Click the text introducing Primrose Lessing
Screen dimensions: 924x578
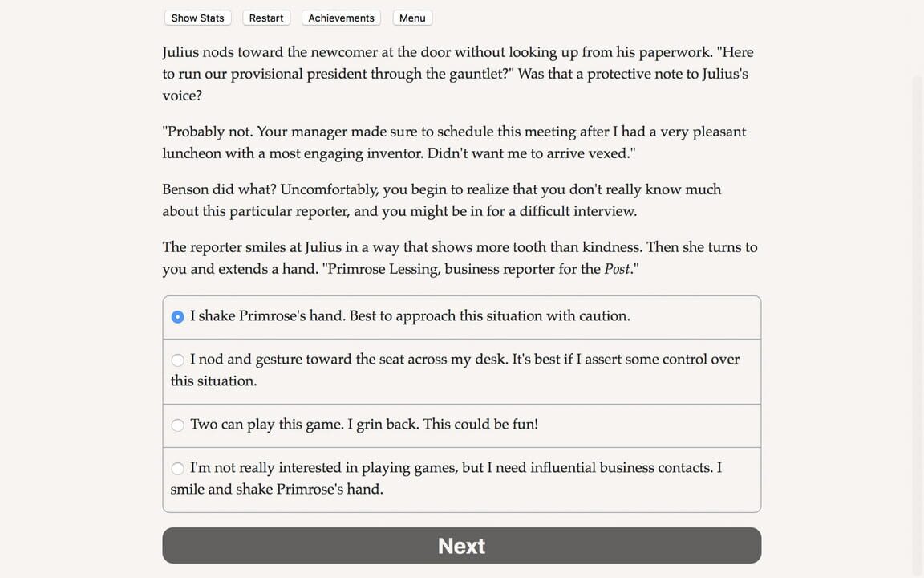(460, 258)
